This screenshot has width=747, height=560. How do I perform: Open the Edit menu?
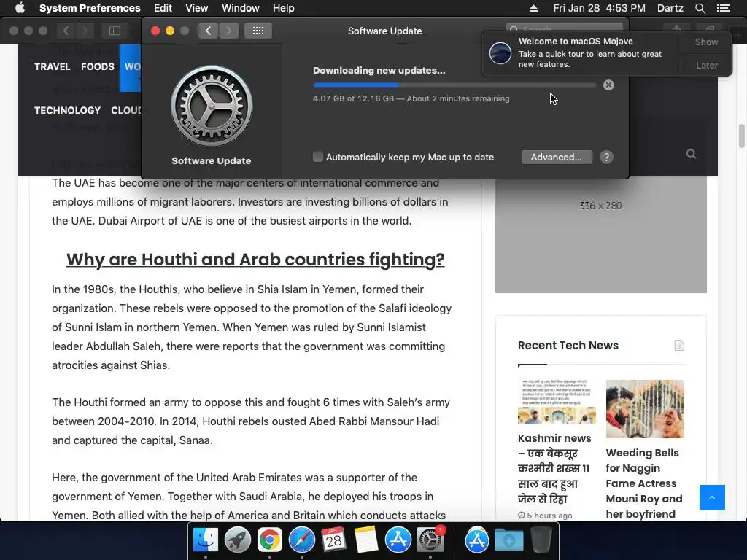(x=163, y=8)
